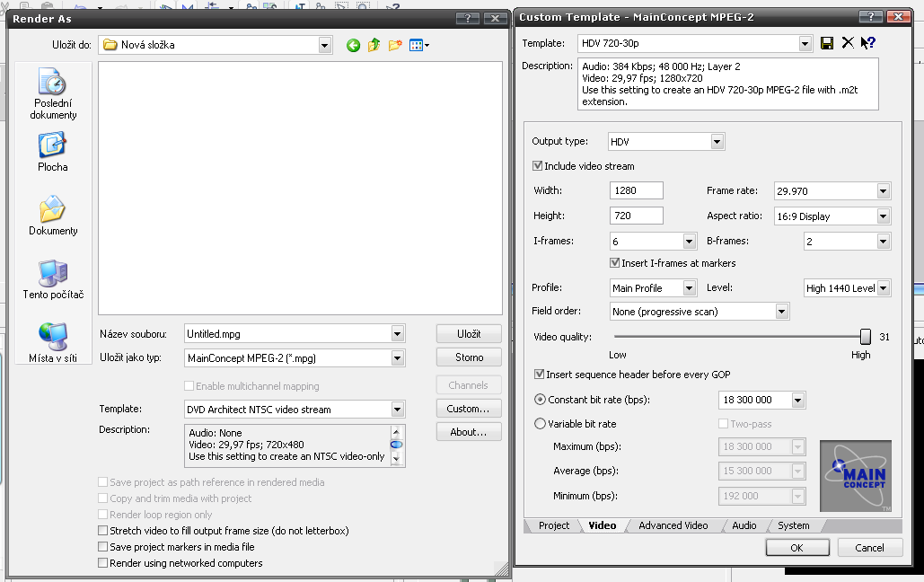The image size is (924, 582).
Task: Create a new folder icon in Render As
Action: click(395, 45)
